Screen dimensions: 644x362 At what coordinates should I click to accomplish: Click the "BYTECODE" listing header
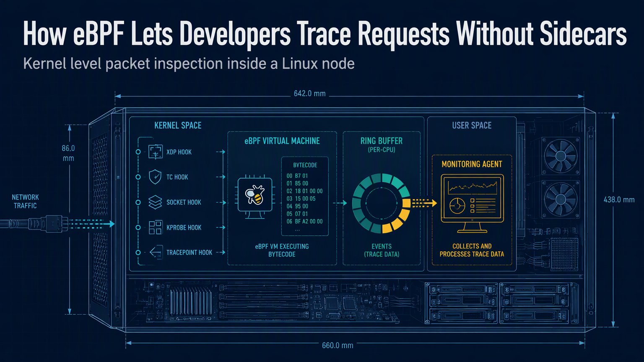(305, 165)
